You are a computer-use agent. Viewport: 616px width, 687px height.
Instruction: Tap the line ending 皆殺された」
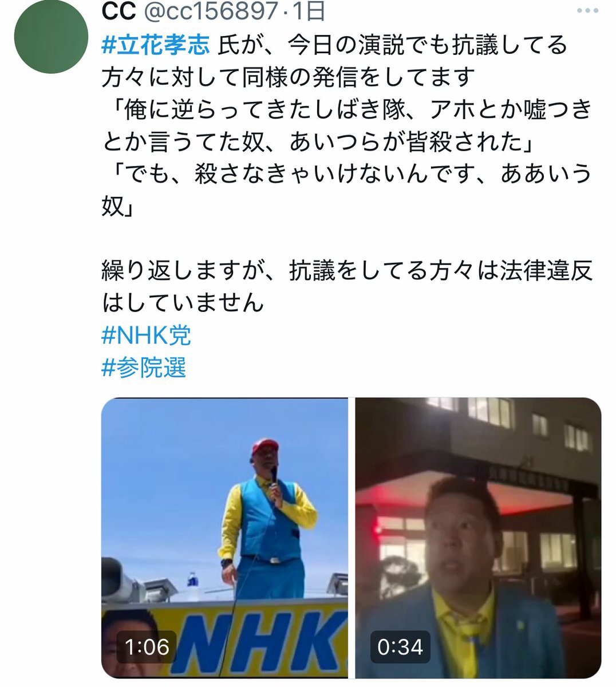tap(318, 141)
